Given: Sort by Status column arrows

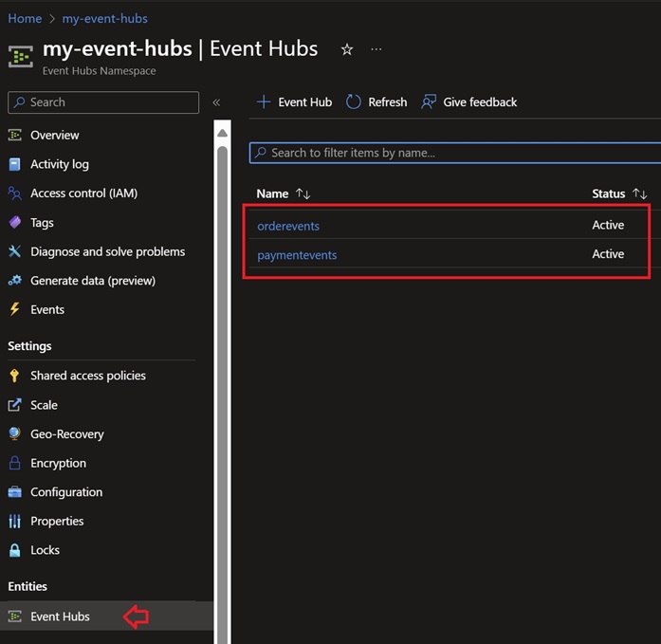Looking at the screenshot, I should (x=639, y=193).
